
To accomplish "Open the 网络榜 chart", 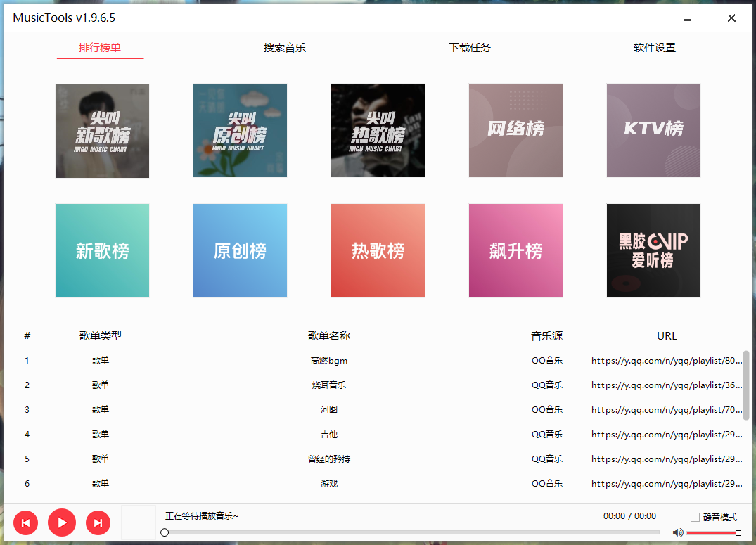I will pyautogui.click(x=515, y=130).
